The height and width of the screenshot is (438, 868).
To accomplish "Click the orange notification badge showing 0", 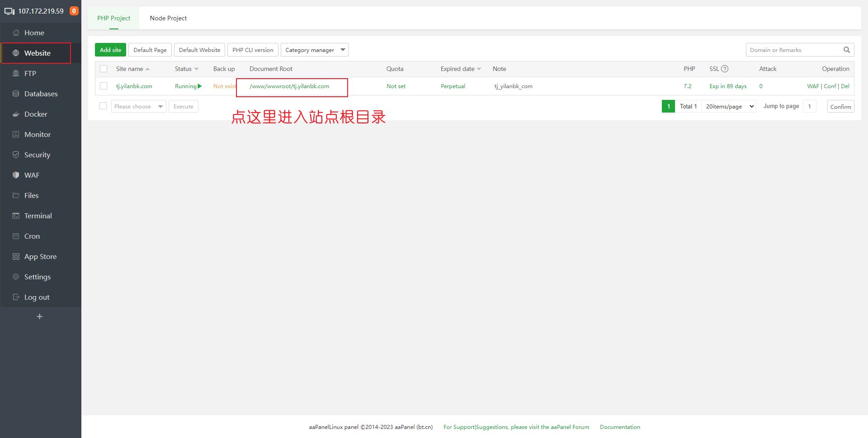I will tap(74, 11).
